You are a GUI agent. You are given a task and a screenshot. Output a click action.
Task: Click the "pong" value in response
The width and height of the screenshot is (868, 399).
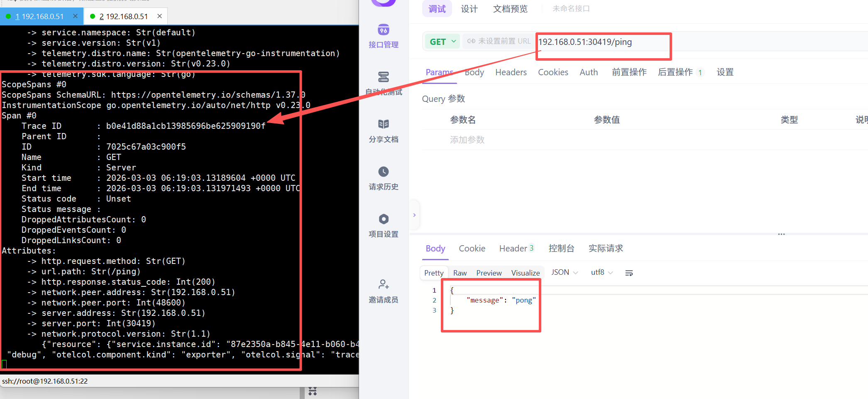524,300
